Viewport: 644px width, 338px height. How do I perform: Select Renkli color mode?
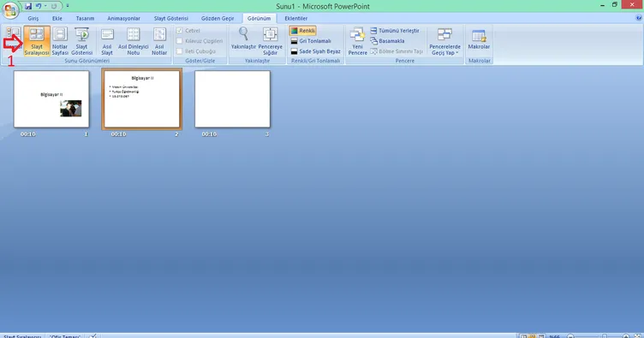302,31
